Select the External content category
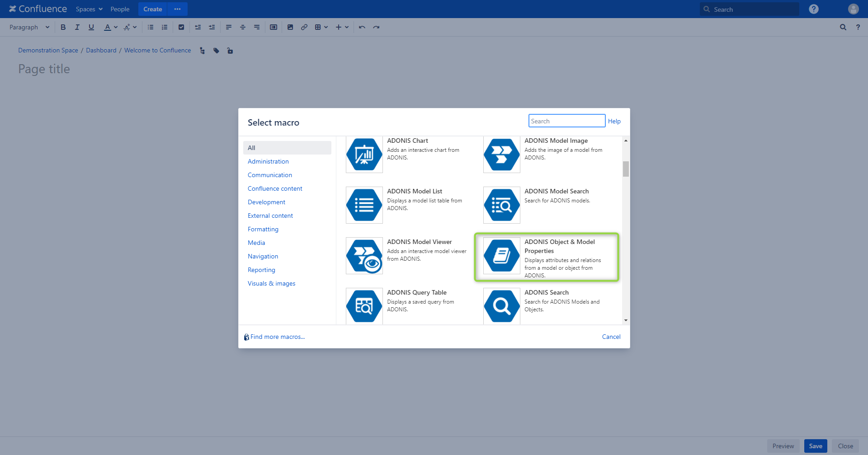 click(x=270, y=216)
